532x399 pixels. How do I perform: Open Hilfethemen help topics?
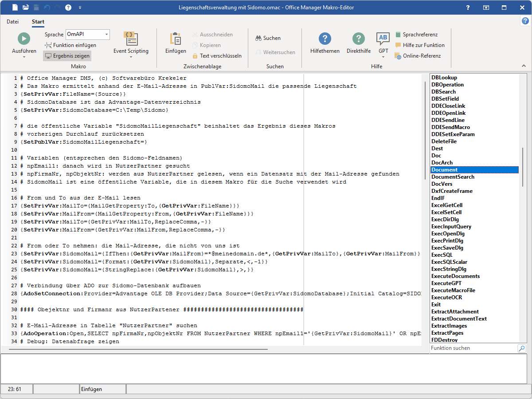pyautogui.click(x=325, y=39)
